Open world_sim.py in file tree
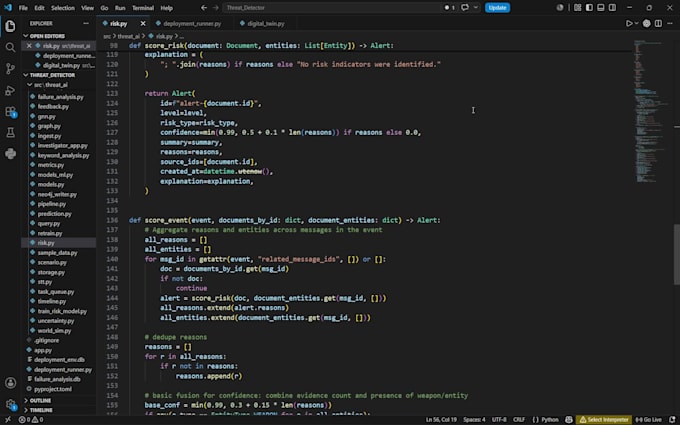This screenshot has height=425, width=680. coord(54,331)
